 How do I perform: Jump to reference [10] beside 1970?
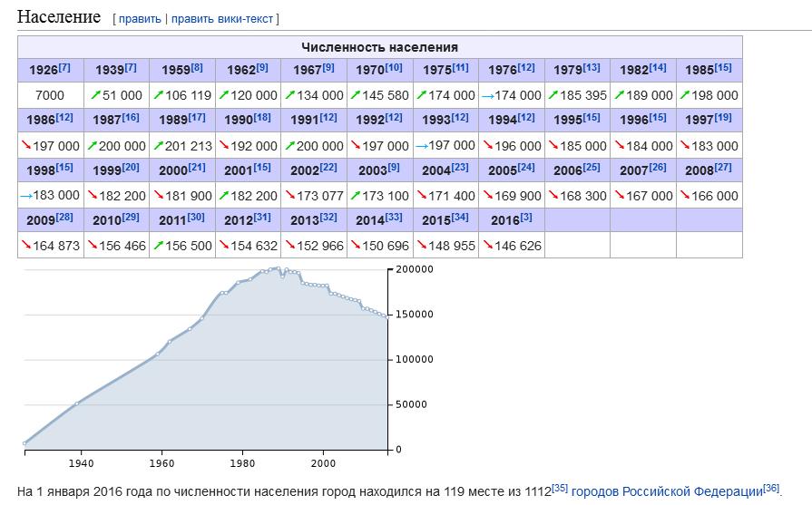tap(394, 67)
